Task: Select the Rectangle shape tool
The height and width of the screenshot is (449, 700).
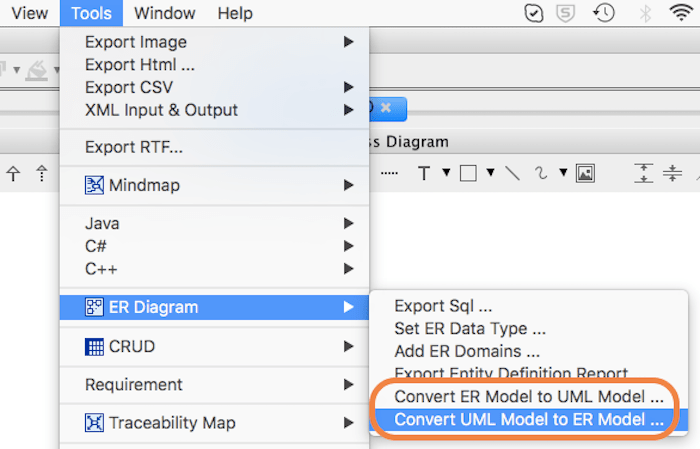Action: (468, 173)
